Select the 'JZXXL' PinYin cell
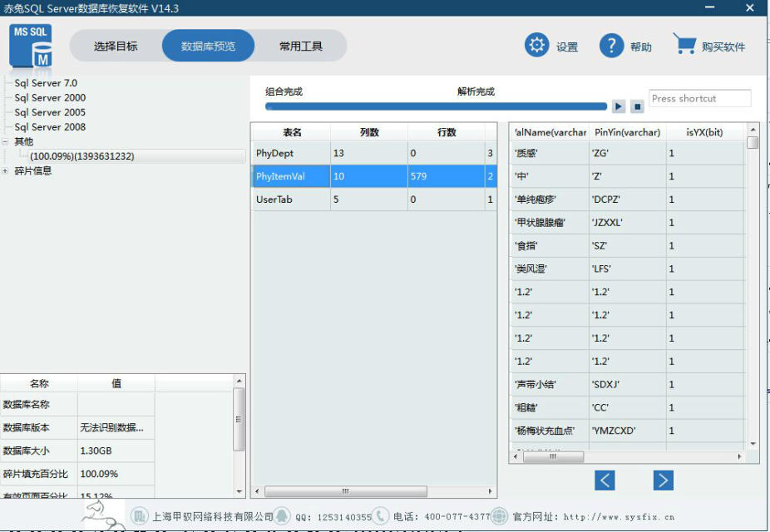Viewport: 770px width, 532px height. pos(628,222)
